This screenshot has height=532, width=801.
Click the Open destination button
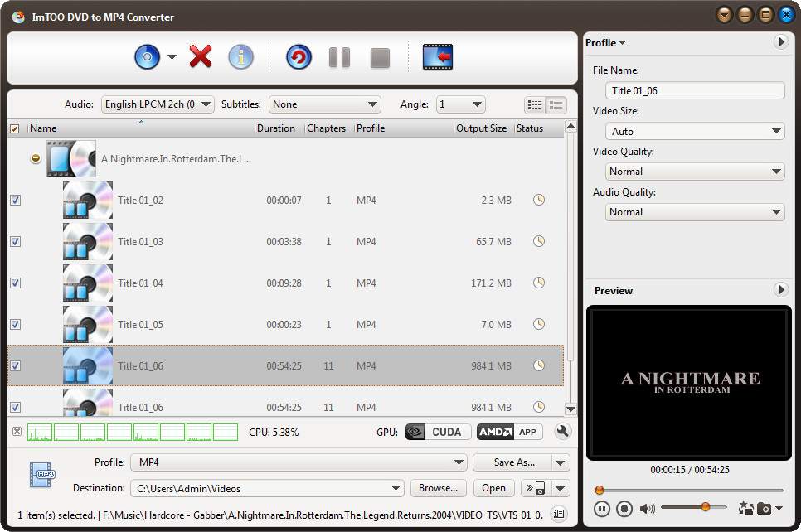click(493, 488)
